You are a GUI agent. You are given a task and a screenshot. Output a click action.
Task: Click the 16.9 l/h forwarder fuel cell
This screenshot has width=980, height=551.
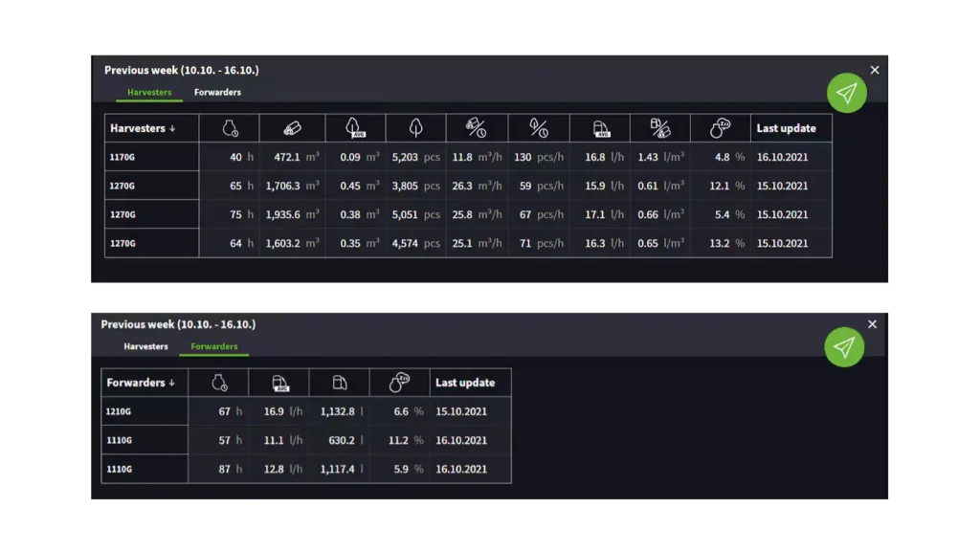click(x=279, y=411)
